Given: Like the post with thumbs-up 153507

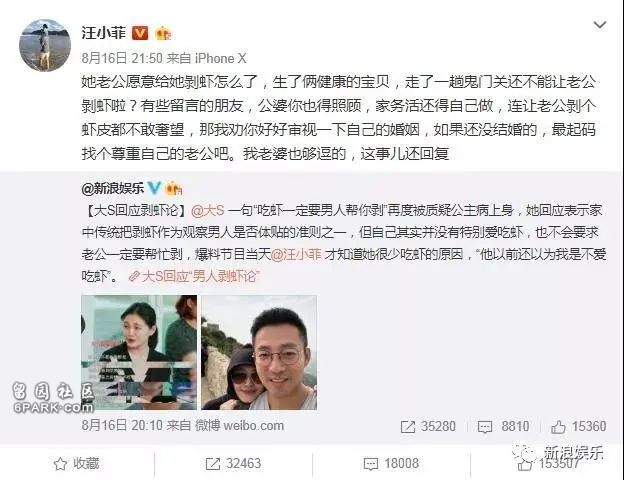Looking at the screenshot, I should [548, 464].
